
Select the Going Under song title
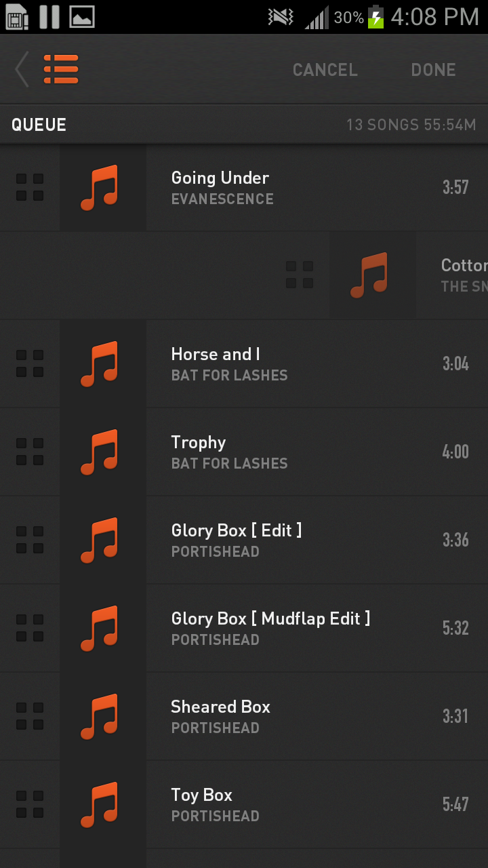pos(220,178)
